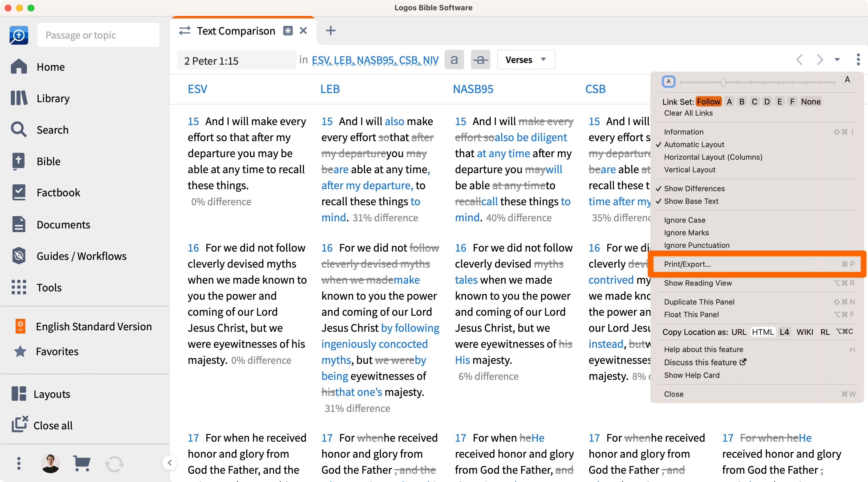Add a new tab with plus

(331, 31)
